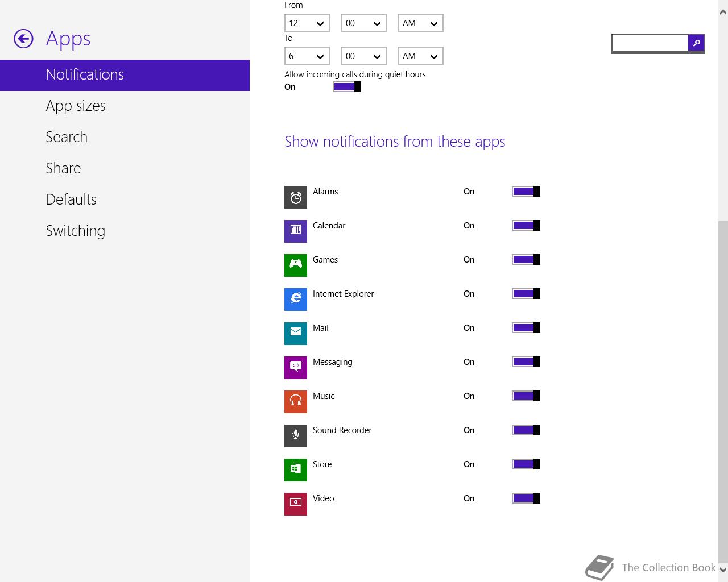Click the Video app icon
The image size is (728, 582).
(x=296, y=504)
